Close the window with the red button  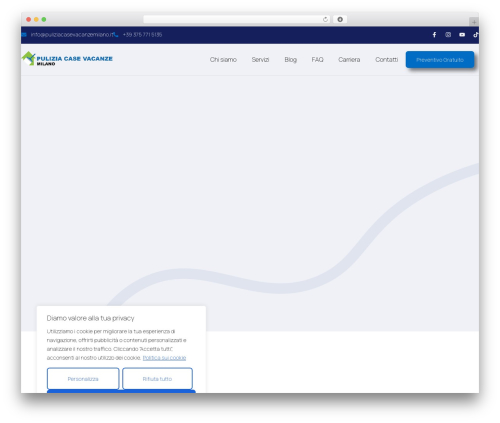[x=29, y=20]
